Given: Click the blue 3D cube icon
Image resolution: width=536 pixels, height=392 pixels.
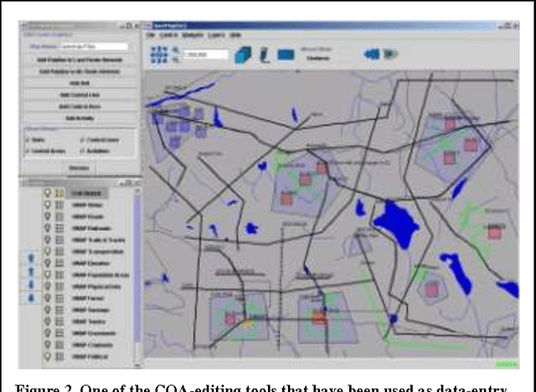Looking at the screenshot, I should [243, 55].
